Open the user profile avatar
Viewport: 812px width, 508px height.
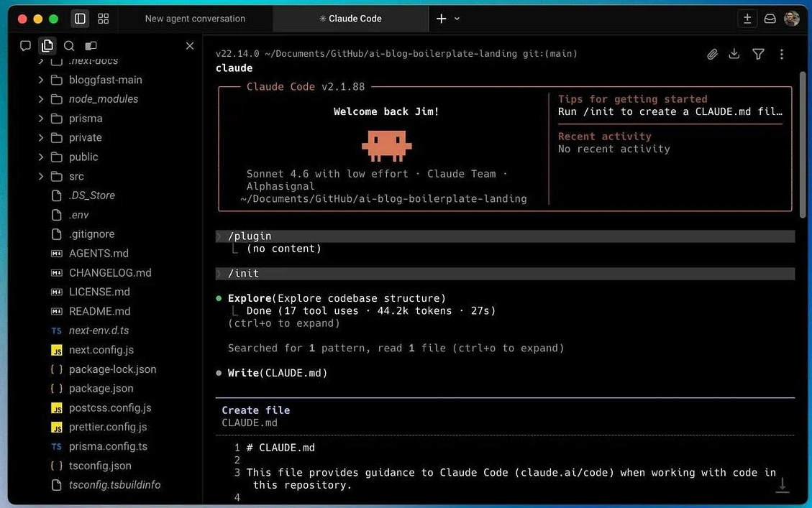point(792,19)
